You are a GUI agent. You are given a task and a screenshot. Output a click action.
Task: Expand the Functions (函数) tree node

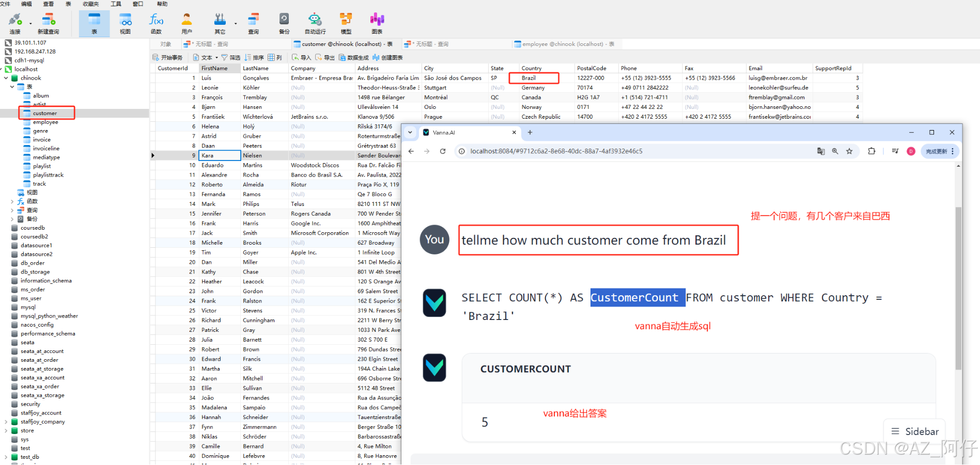coord(12,201)
